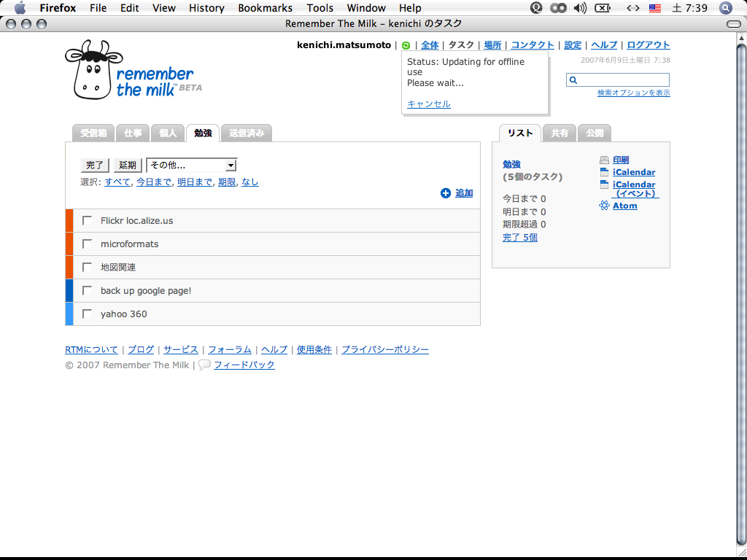This screenshot has height=560, width=747.
Task: Open the その他... dropdown menu
Action: (x=192, y=166)
